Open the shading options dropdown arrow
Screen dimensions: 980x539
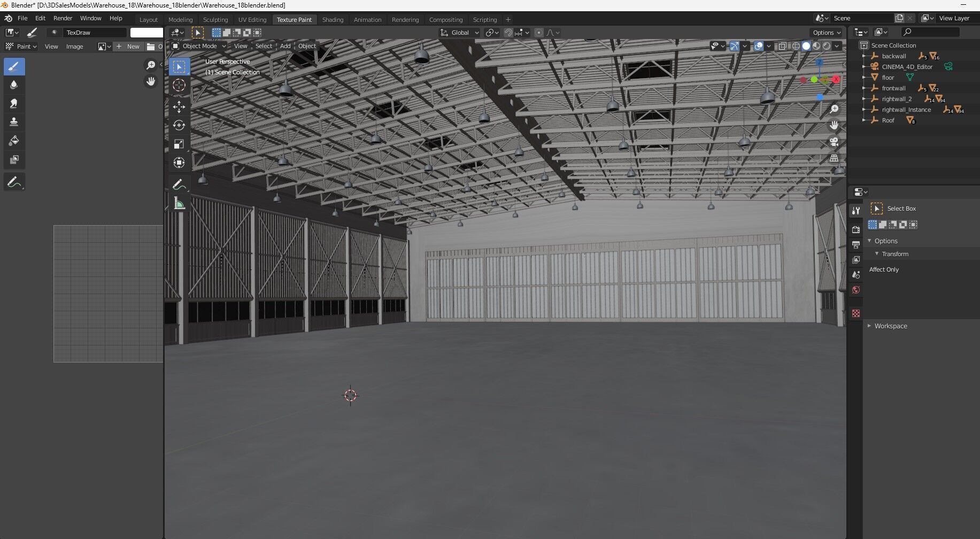(x=837, y=46)
